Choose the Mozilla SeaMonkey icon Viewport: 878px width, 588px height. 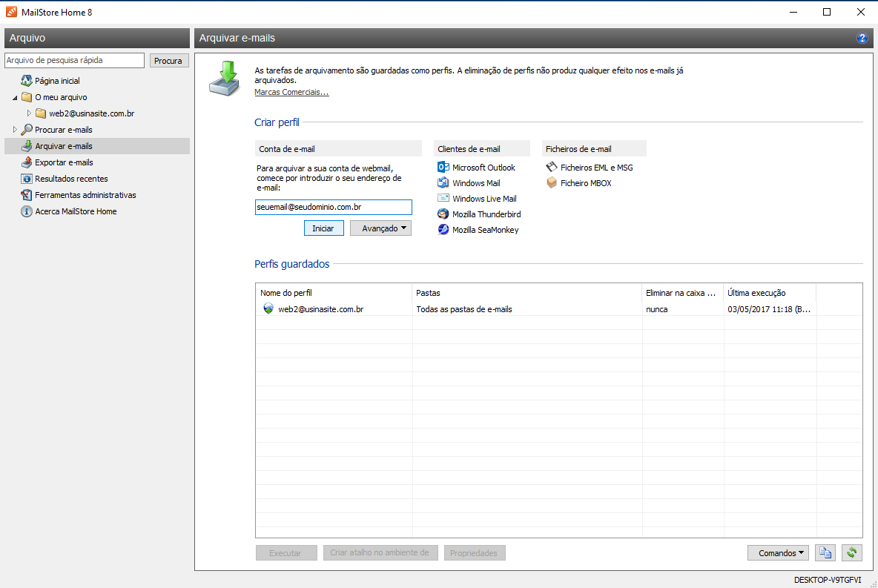tap(443, 230)
